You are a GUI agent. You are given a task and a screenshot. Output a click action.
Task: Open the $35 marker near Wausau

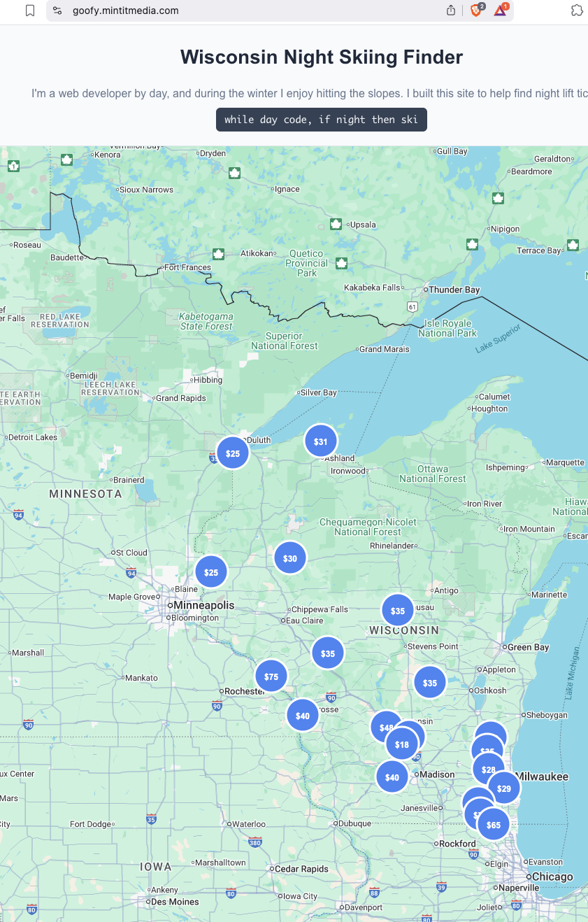coord(397,611)
